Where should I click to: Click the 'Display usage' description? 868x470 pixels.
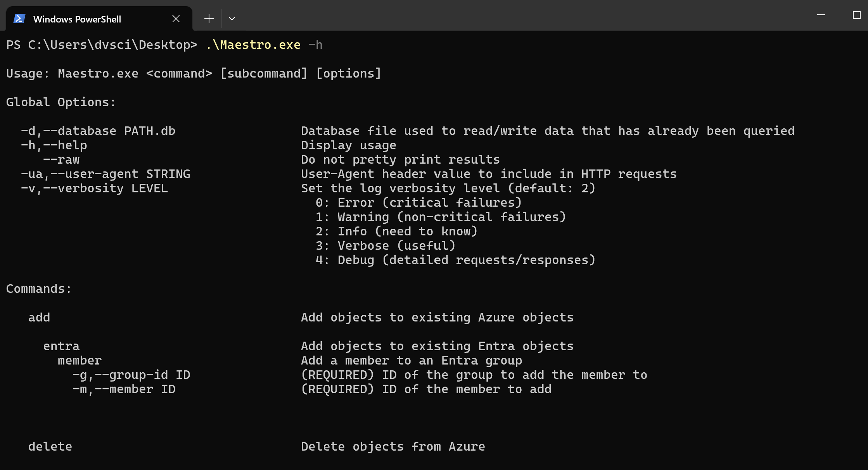coord(349,145)
